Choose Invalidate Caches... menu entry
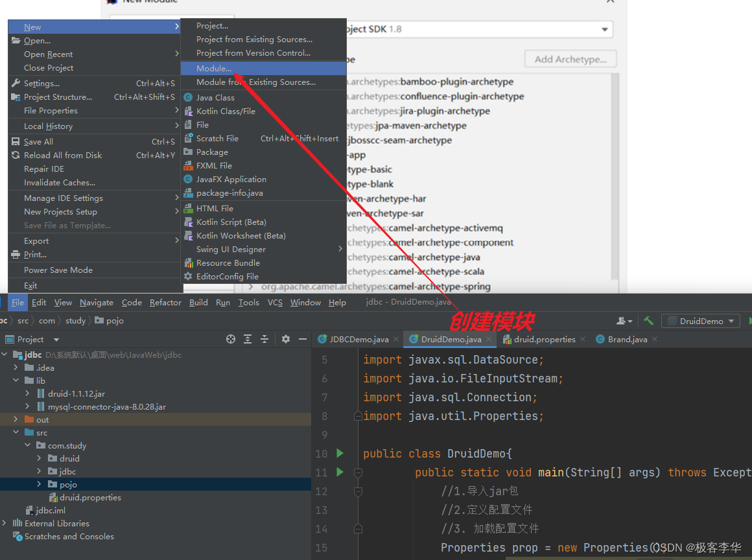The width and height of the screenshot is (752, 560). pos(95,183)
